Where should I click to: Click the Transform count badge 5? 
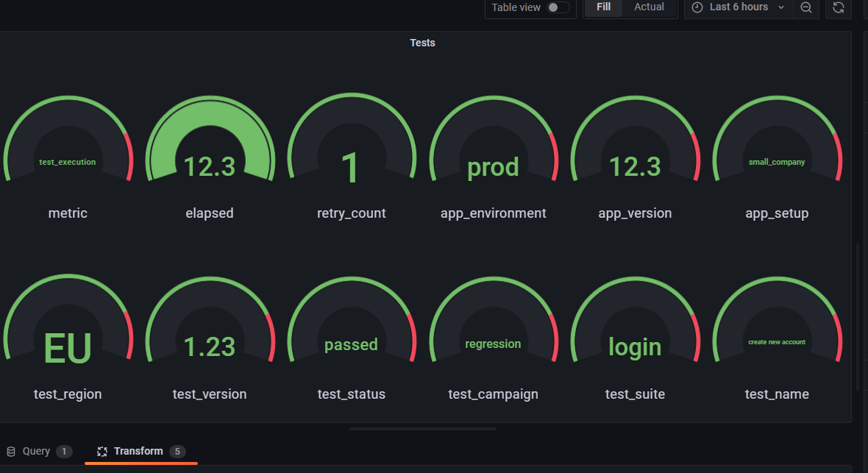click(x=177, y=452)
